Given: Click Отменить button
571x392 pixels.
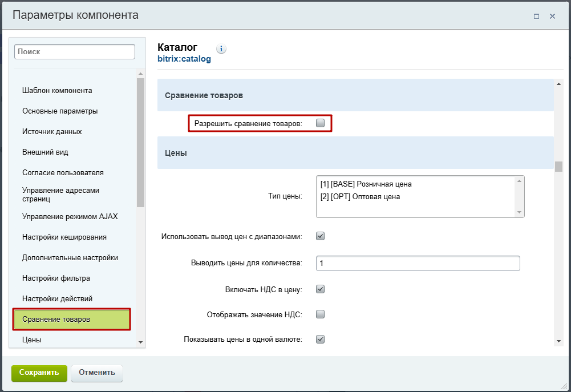Looking at the screenshot, I should [x=97, y=373].
